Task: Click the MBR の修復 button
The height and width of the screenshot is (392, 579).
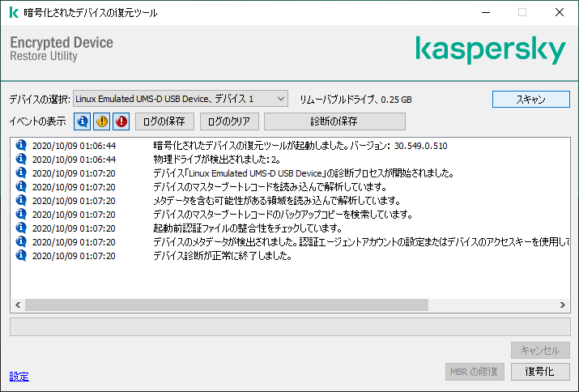Action: 475,372
